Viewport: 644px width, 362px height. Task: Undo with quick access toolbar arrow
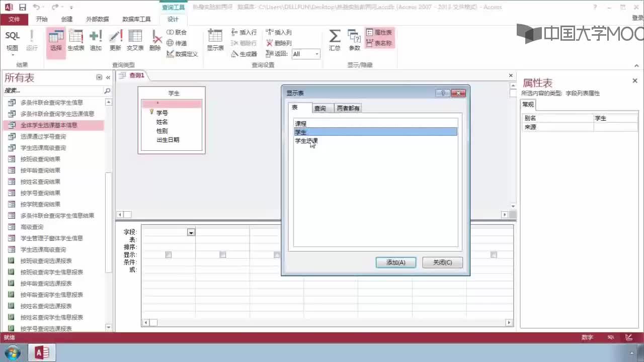click(36, 7)
